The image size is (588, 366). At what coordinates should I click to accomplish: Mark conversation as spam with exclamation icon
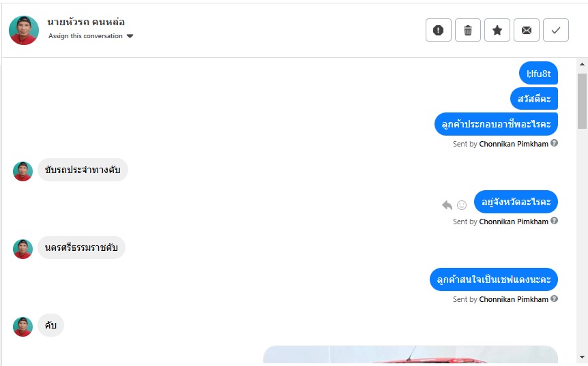pyautogui.click(x=439, y=30)
